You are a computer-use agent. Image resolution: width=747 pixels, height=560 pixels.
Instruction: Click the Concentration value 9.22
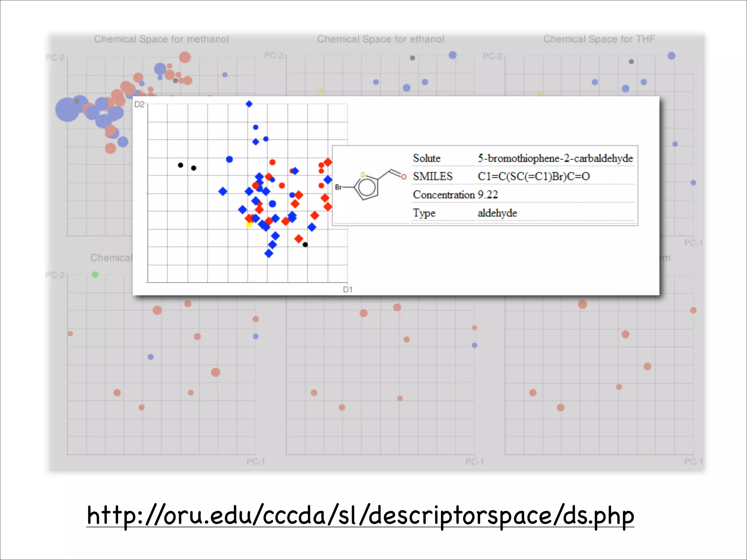[x=488, y=195]
